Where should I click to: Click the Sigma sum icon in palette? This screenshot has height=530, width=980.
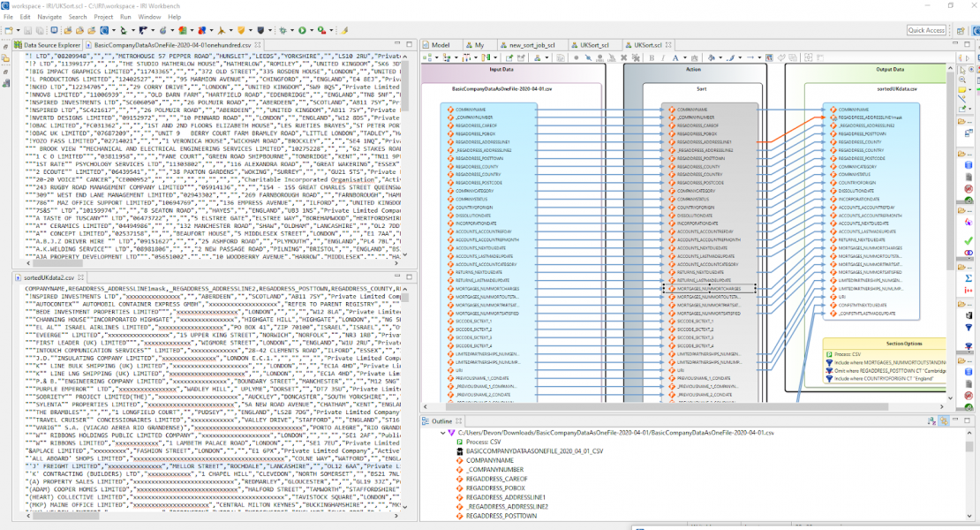click(969, 278)
